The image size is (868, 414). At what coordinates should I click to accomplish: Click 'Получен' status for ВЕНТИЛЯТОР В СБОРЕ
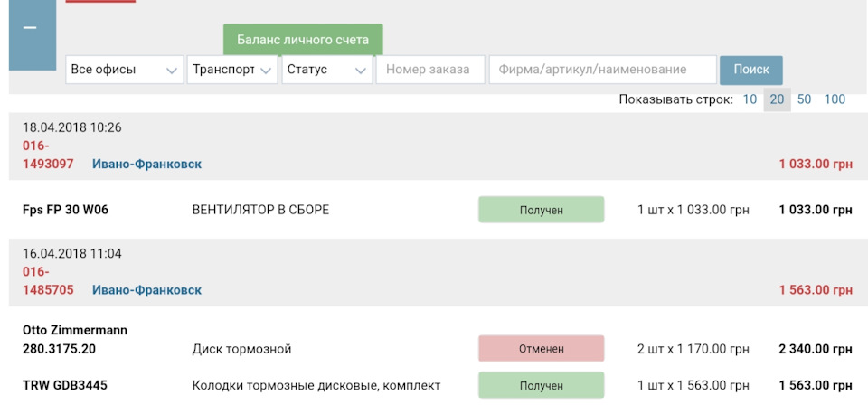(541, 210)
